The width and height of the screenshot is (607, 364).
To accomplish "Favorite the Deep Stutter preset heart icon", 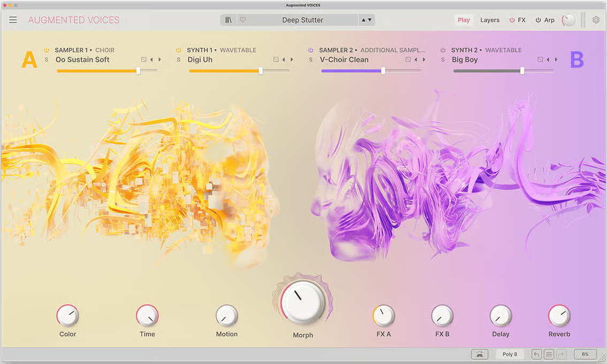I will point(243,20).
